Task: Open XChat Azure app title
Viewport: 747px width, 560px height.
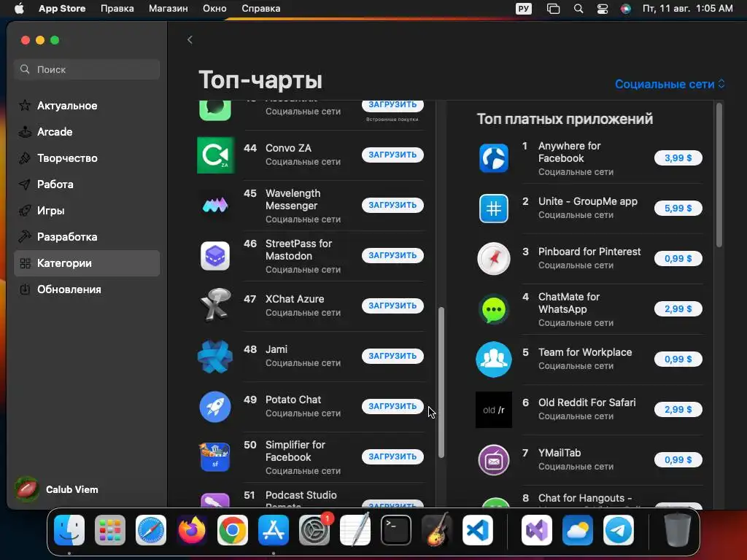Action: tap(295, 299)
